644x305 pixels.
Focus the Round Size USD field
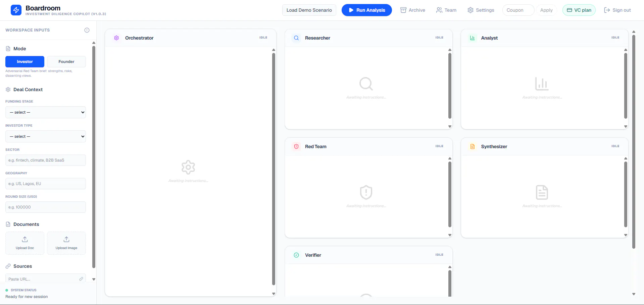pyautogui.click(x=46, y=207)
